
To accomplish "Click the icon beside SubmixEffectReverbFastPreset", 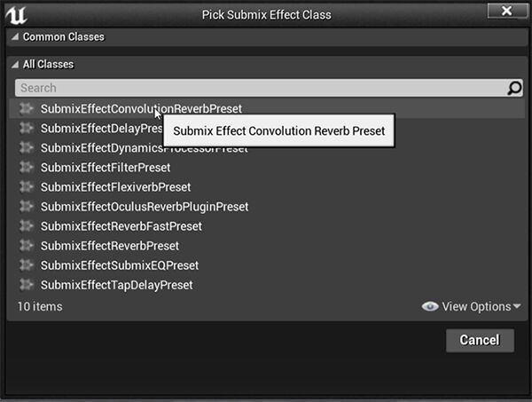I will click(27, 225).
